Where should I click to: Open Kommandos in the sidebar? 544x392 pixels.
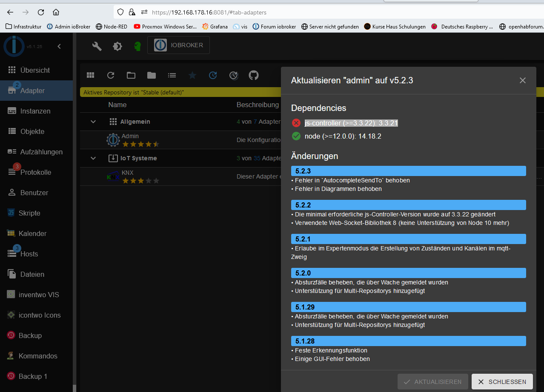point(37,356)
